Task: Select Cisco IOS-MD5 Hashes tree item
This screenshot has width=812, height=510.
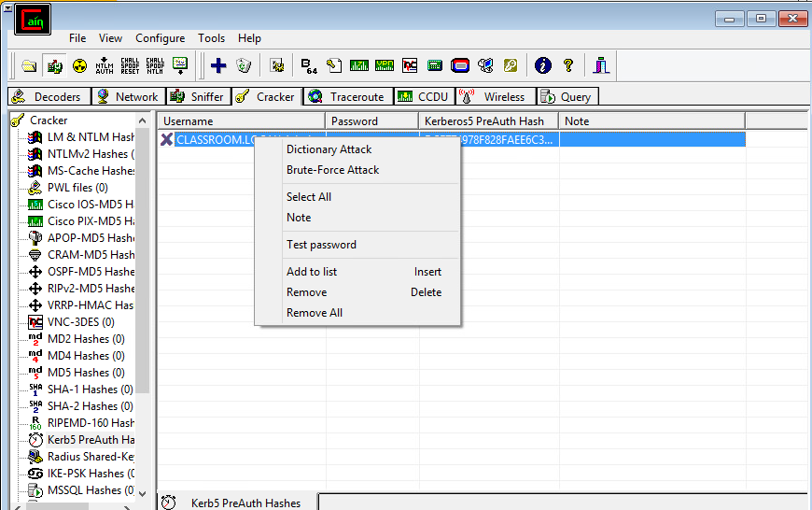Action: 91,205
